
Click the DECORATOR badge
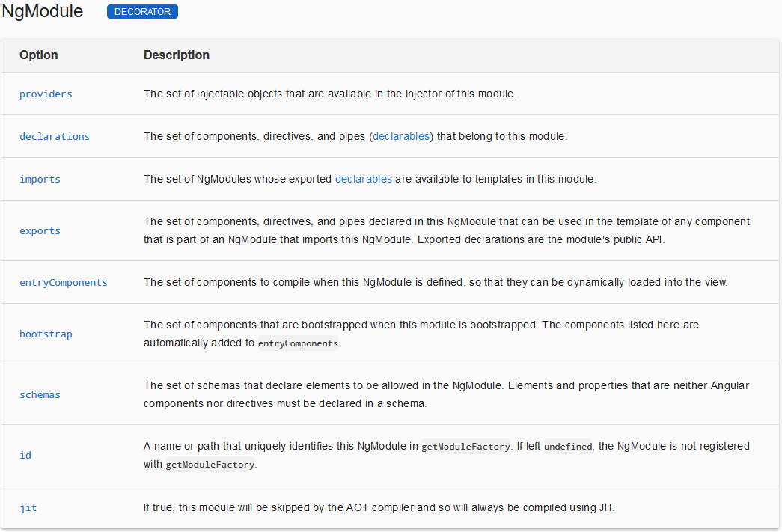tap(142, 11)
